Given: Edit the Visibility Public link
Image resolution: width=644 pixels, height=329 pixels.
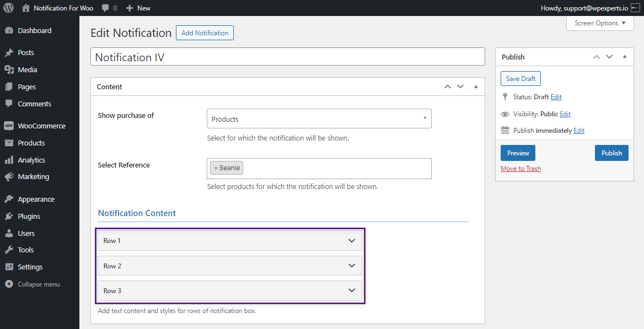Looking at the screenshot, I should (x=565, y=114).
